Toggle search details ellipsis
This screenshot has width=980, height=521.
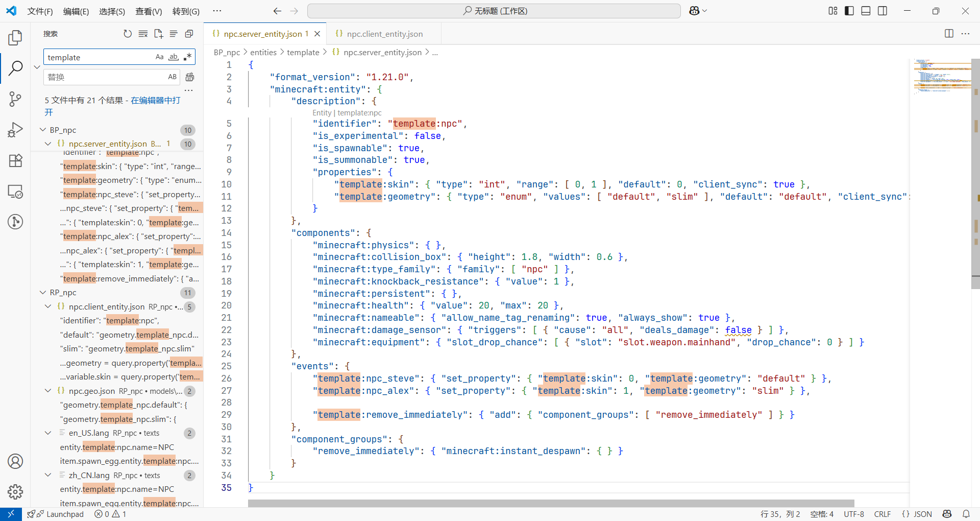coord(189,90)
